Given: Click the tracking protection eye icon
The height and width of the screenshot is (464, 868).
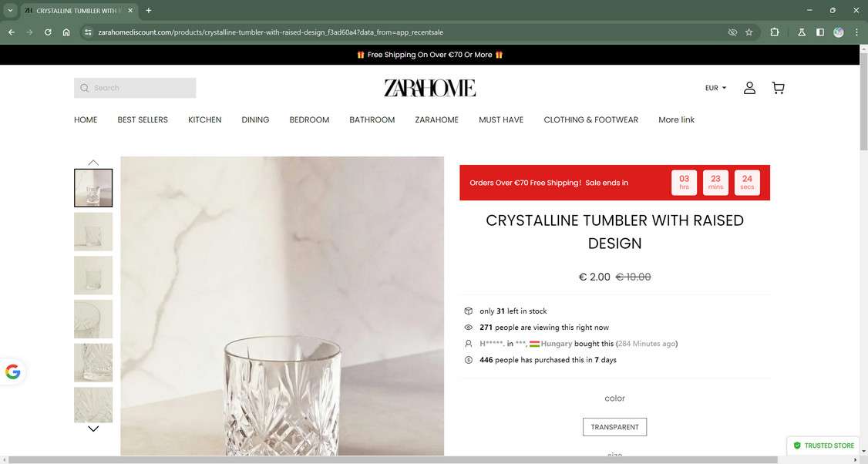Looking at the screenshot, I should coord(732,32).
